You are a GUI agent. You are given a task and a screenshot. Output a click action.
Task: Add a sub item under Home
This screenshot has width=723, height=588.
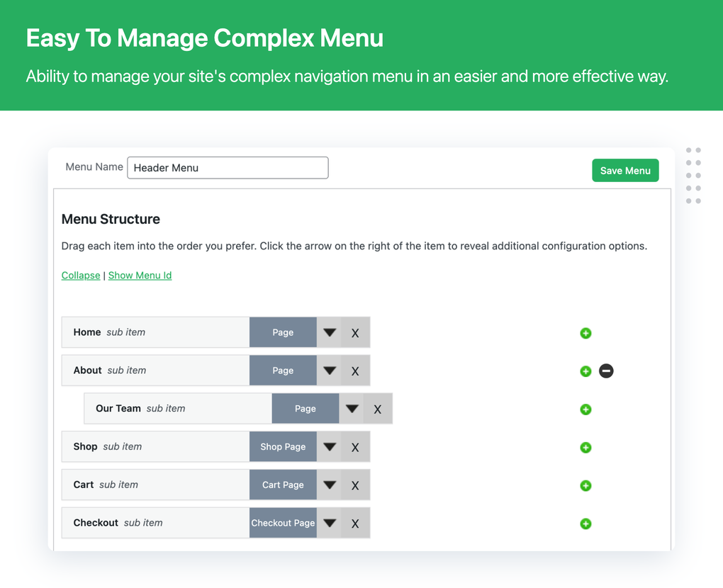coord(585,333)
